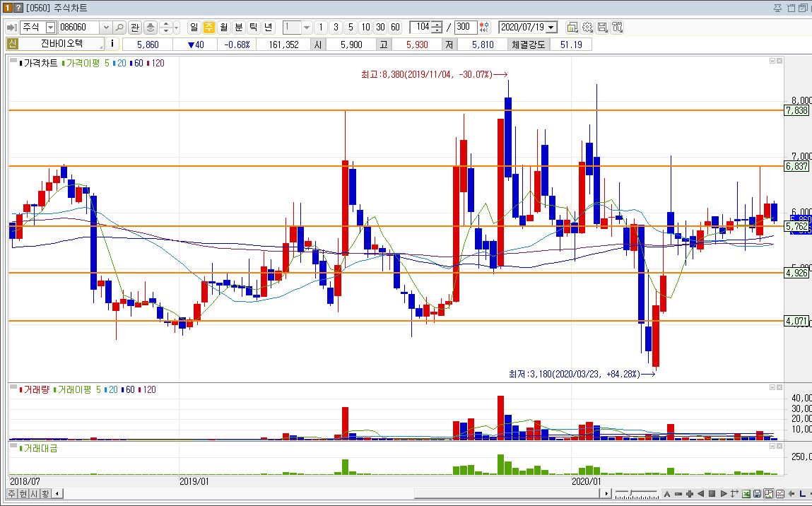This screenshot has height=506, width=812.
Task: Click the play-forward triangle in bottom bar
Action: pyautogui.click(x=724, y=494)
